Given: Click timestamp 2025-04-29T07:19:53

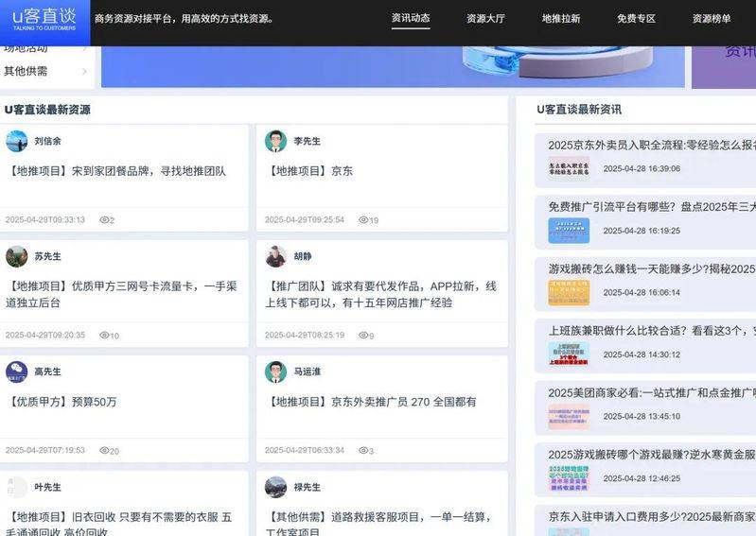Looking at the screenshot, I should click(45, 450).
